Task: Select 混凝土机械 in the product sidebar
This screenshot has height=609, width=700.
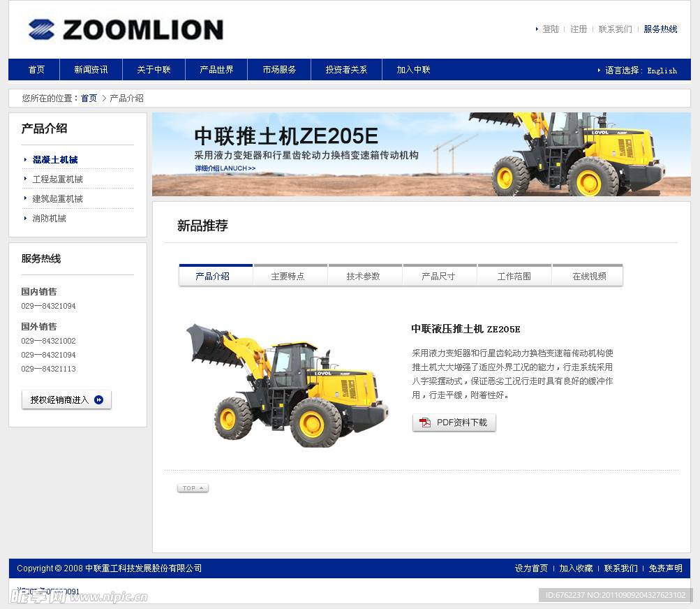Action: (55, 159)
